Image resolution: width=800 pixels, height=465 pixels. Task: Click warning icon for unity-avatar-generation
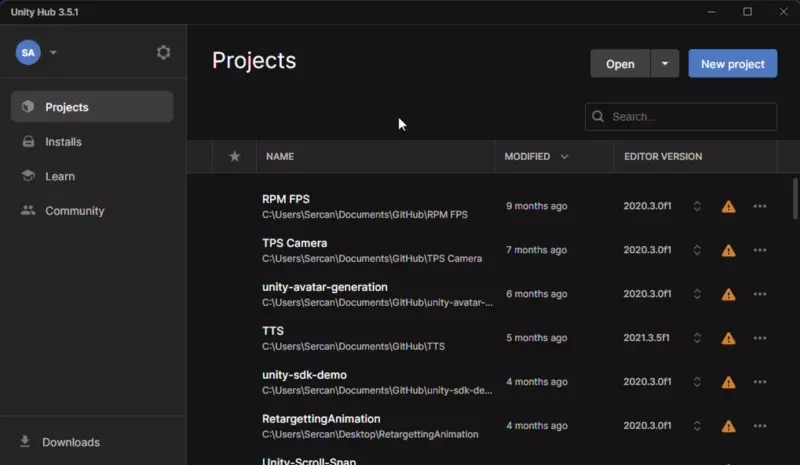coord(729,294)
